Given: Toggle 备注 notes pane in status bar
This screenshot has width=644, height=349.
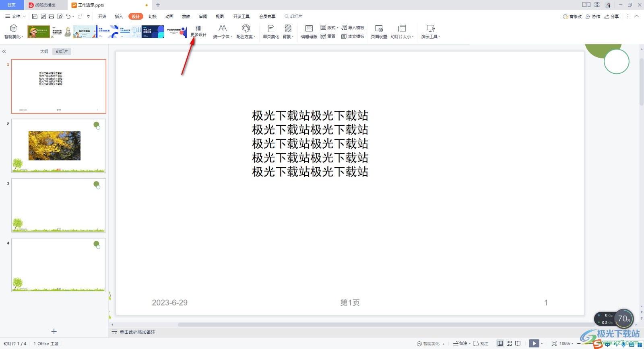Looking at the screenshot, I should pos(460,343).
